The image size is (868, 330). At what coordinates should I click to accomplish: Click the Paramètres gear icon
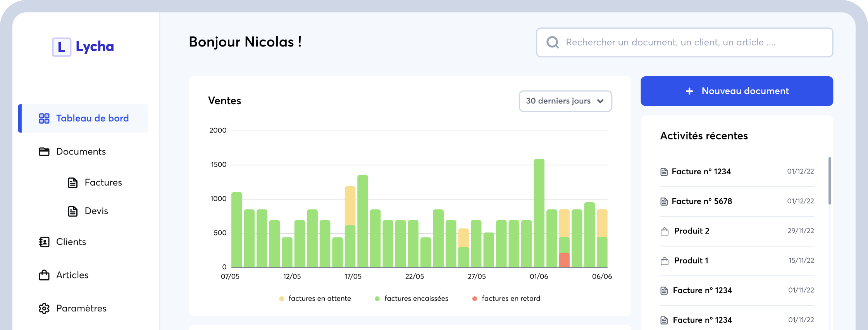tap(44, 309)
